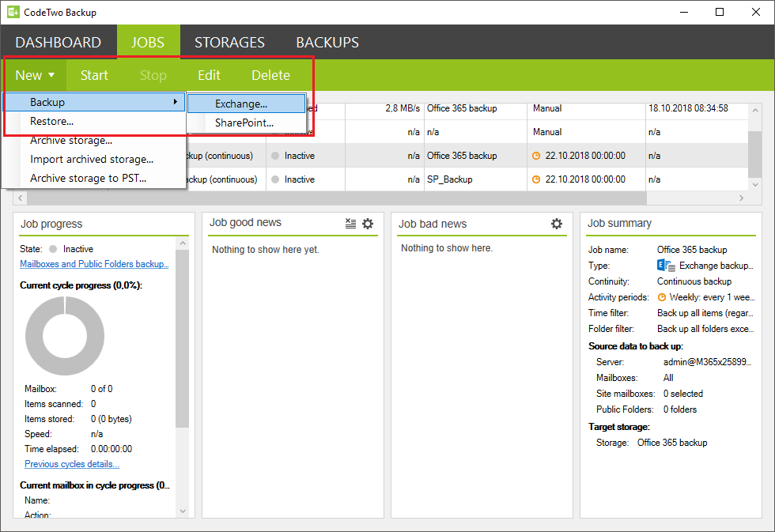Screen dimensions: 775x532
Task: Switch to the DASHBOARD tab
Action: tap(59, 43)
